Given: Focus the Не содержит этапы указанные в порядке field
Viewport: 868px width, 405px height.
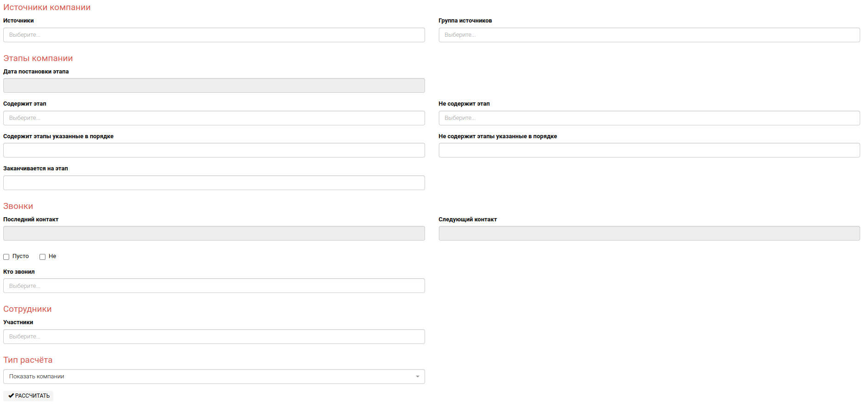Looking at the screenshot, I should 649,150.
